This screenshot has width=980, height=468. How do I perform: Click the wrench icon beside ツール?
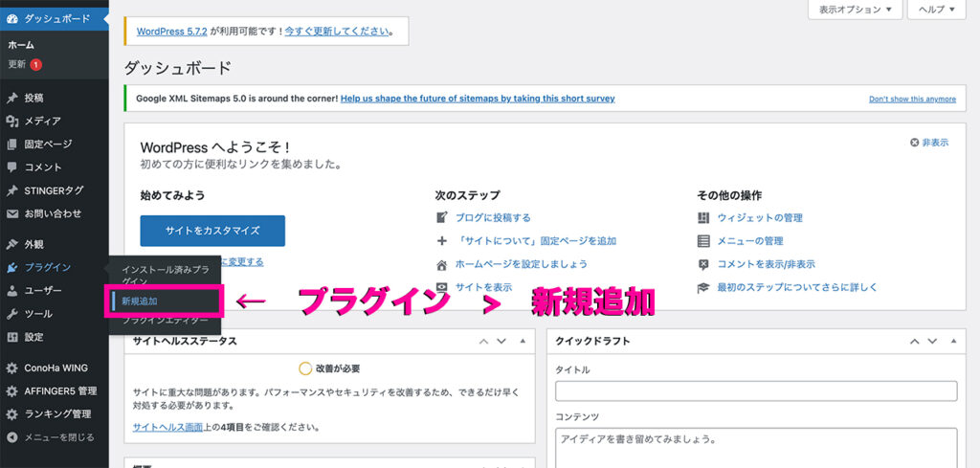(11, 314)
